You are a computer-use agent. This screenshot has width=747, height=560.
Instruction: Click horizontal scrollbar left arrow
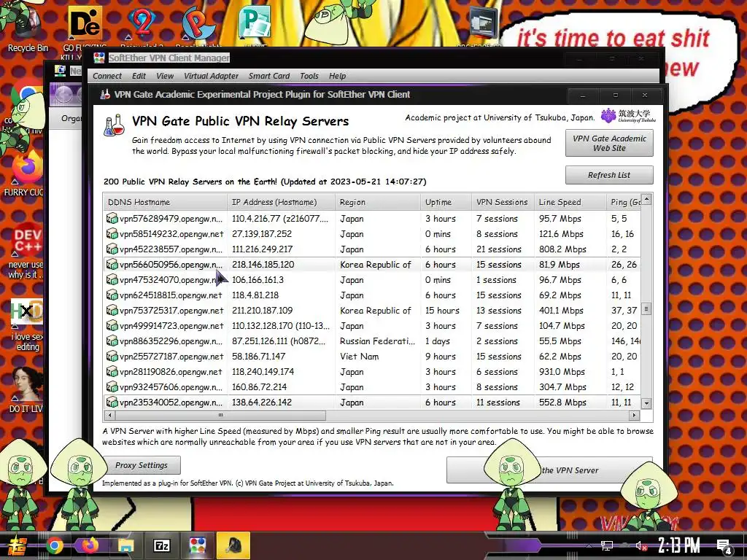[x=109, y=415]
